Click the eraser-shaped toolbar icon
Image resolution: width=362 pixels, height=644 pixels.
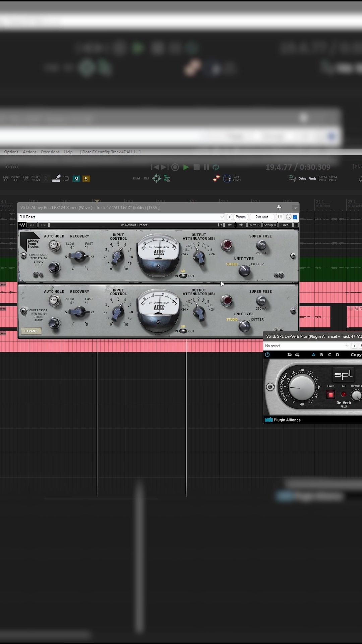coord(56,178)
